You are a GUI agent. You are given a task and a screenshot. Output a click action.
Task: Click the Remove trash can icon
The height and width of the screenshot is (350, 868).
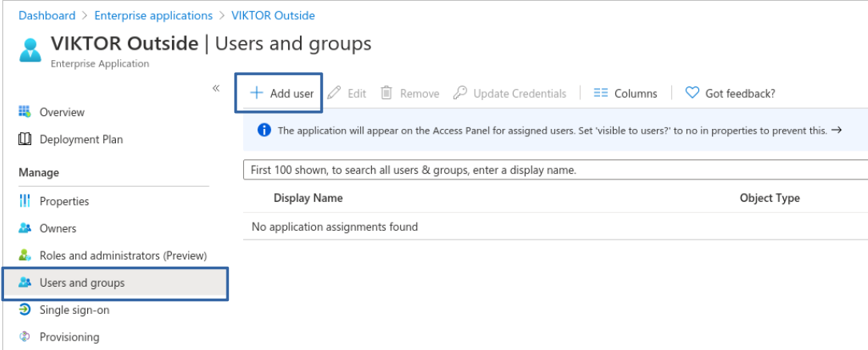click(386, 93)
